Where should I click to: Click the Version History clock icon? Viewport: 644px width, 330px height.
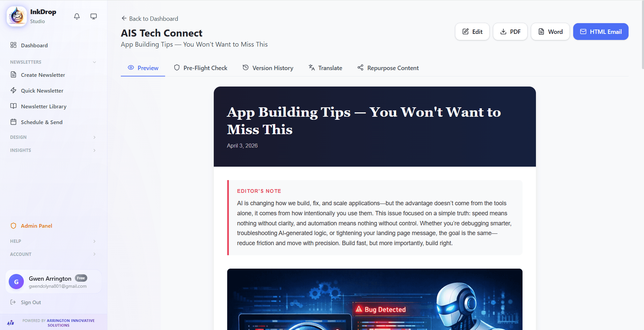click(246, 68)
